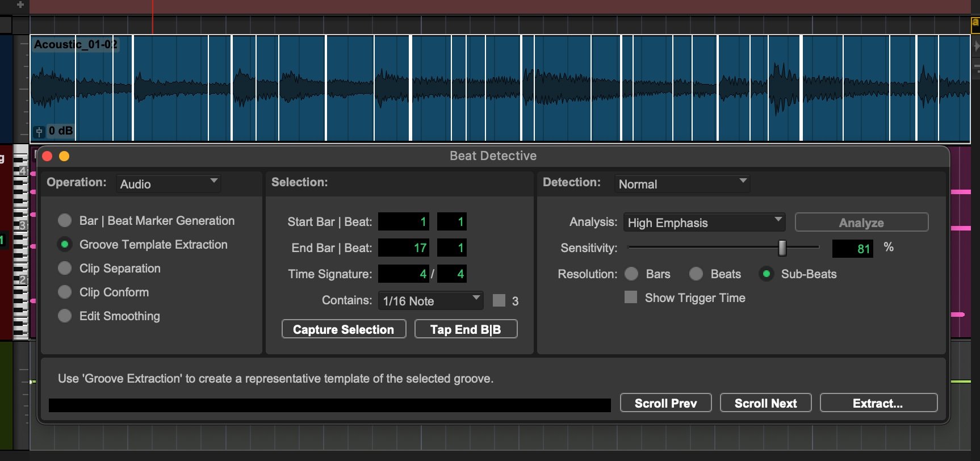Open the Analysis High Emphasis dropdown

pyautogui.click(x=704, y=223)
